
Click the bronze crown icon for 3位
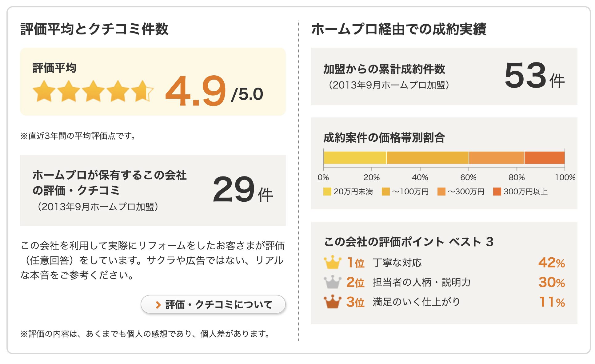pos(332,302)
